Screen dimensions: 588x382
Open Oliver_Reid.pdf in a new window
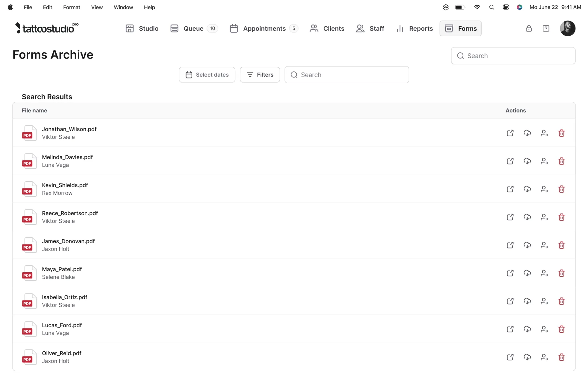(510, 357)
